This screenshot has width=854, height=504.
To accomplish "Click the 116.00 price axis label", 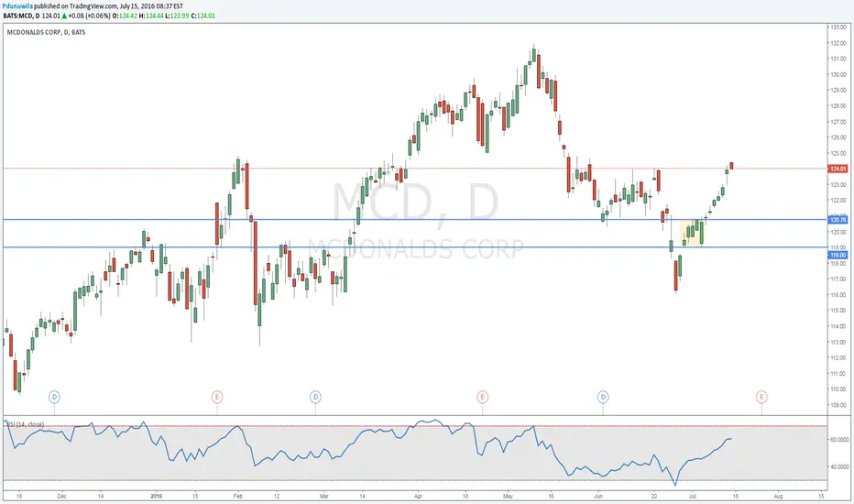I will [838, 295].
